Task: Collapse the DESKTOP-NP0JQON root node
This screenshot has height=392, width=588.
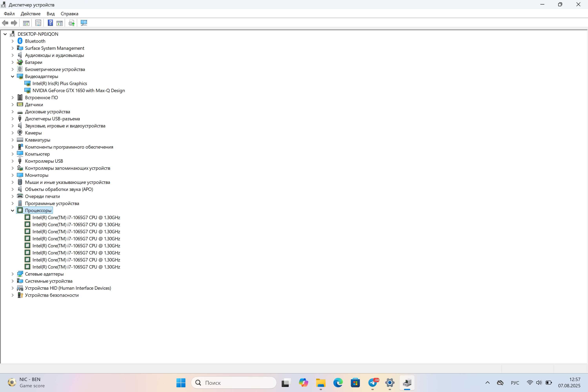Action: click(5, 34)
